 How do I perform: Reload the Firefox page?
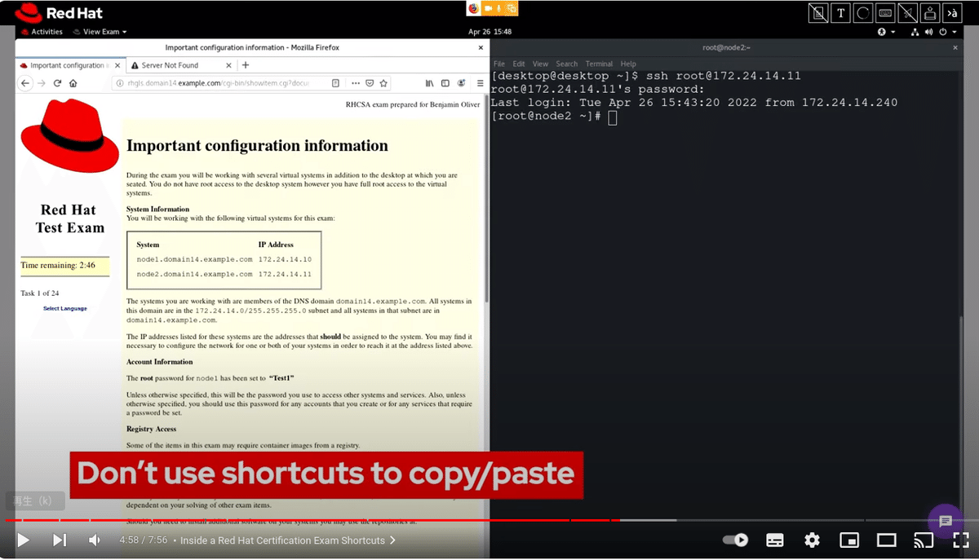point(57,83)
